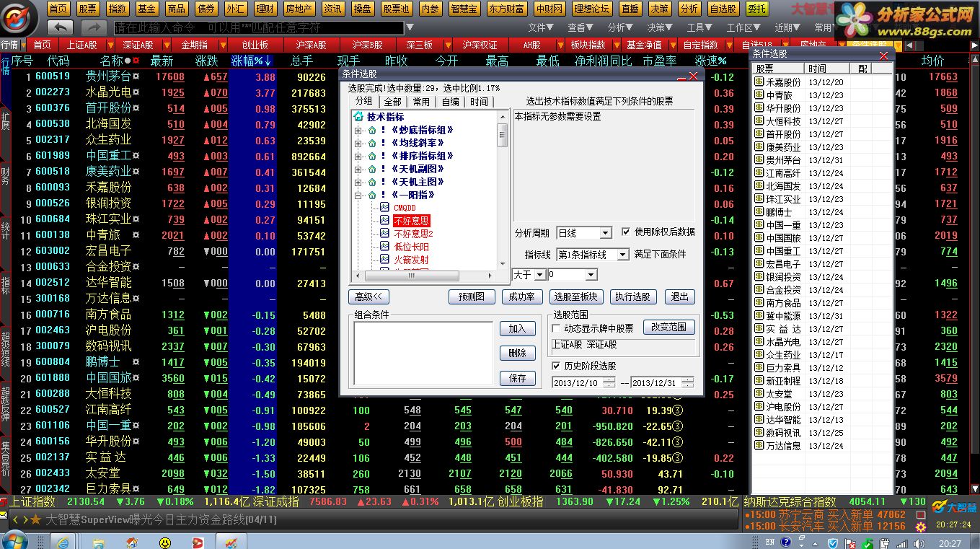Click 涨幅% column header to sort
Image resolution: width=980 pixels, height=549 pixels.
(251, 61)
